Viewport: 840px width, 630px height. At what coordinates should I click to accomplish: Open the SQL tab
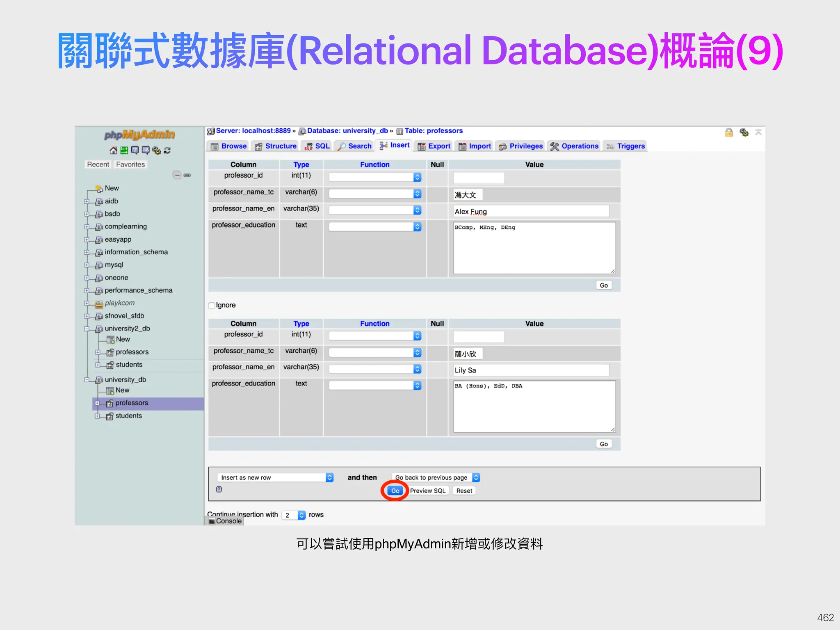tap(317, 146)
